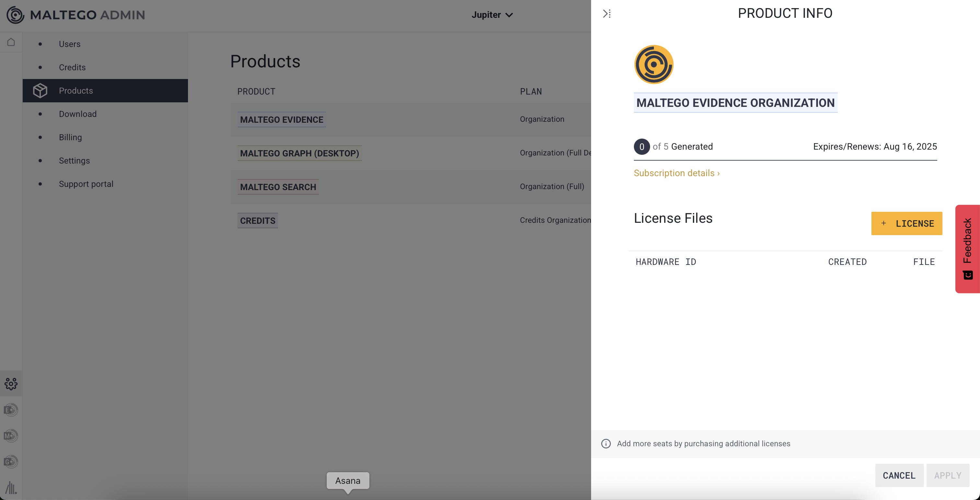This screenshot has height=500, width=980.
Task: Click the striped logo icon at rail bottom
Action: tap(11, 487)
